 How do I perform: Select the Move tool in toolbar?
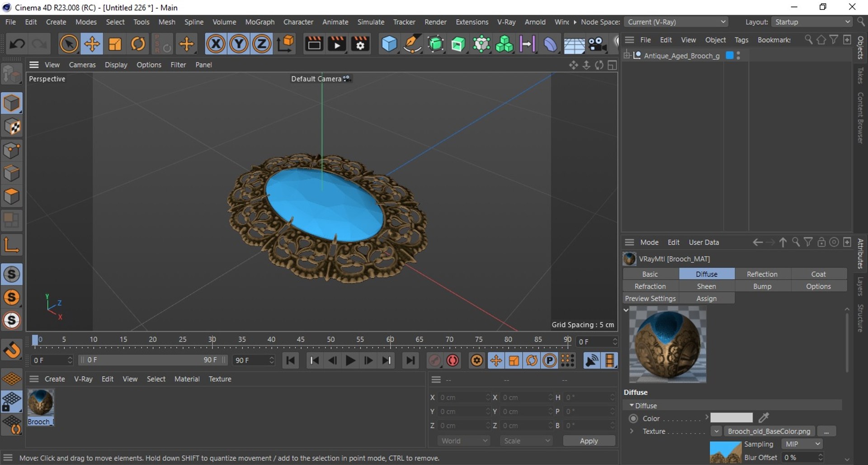92,44
